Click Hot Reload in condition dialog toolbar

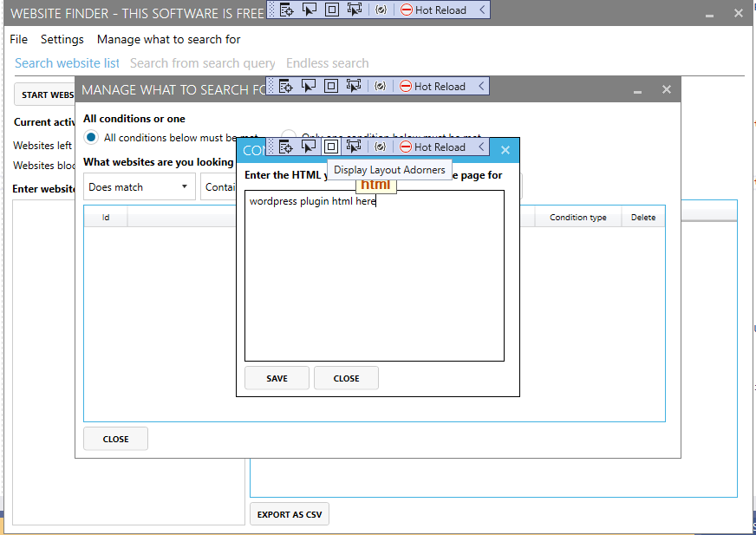[433, 147]
